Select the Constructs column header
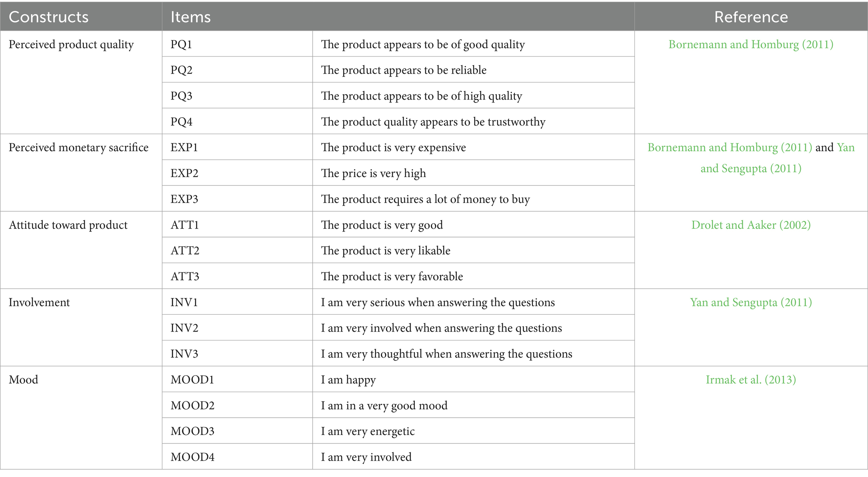 click(81, 17)
